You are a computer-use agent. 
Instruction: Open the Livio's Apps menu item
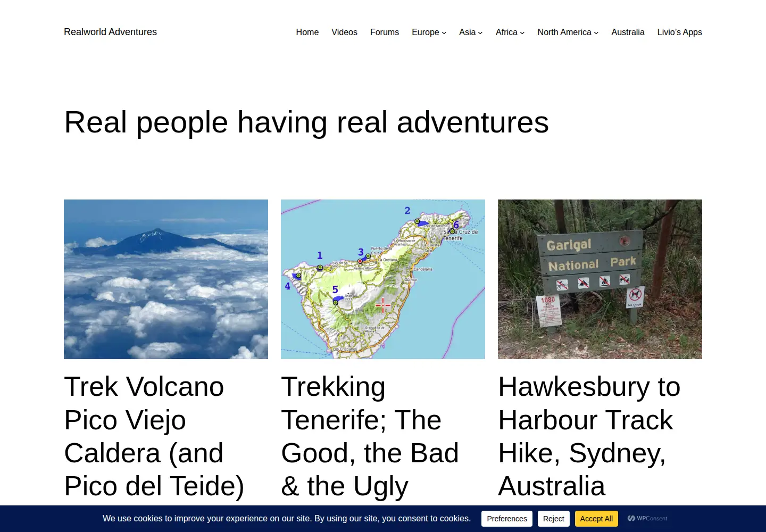click(680, 32)
